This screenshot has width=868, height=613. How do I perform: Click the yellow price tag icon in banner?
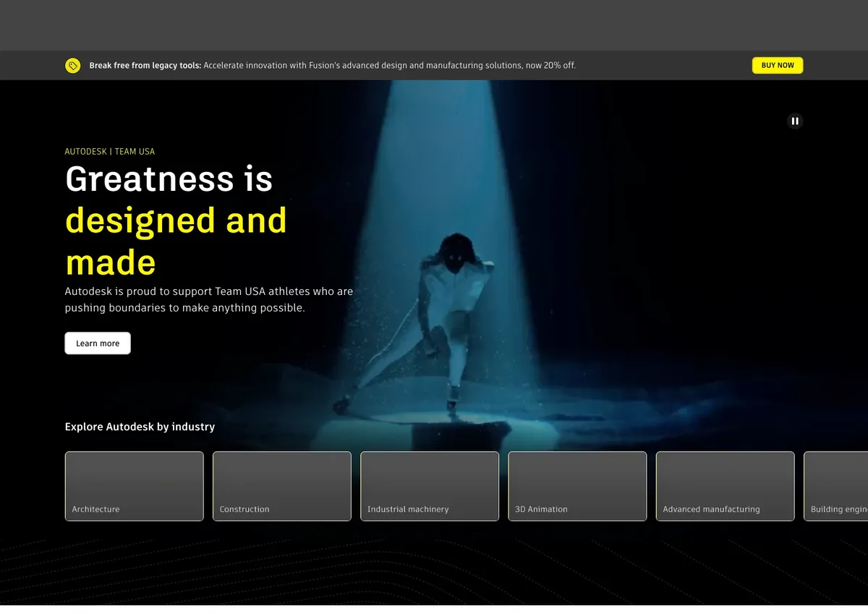click(x=72, y=66)
